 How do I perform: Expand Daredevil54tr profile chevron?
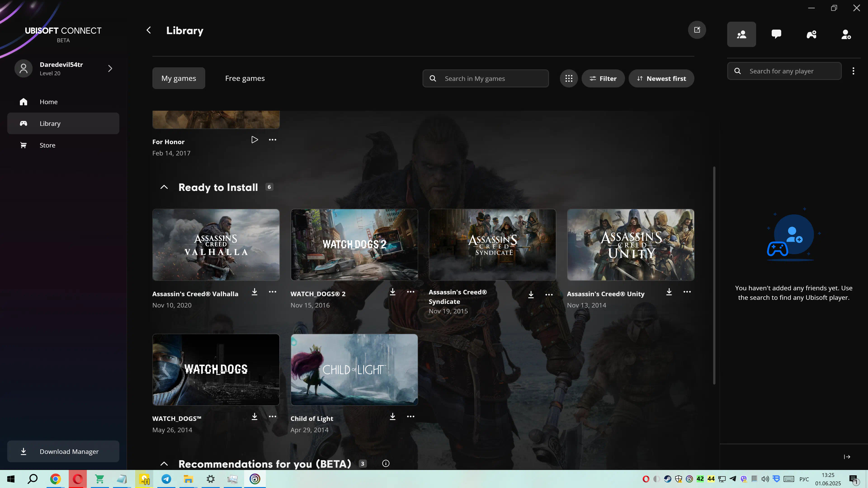pos(110,69)
